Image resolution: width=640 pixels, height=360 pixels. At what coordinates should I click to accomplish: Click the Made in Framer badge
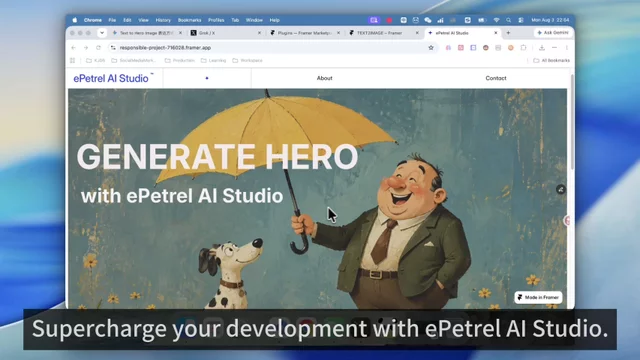pos(538,297)
